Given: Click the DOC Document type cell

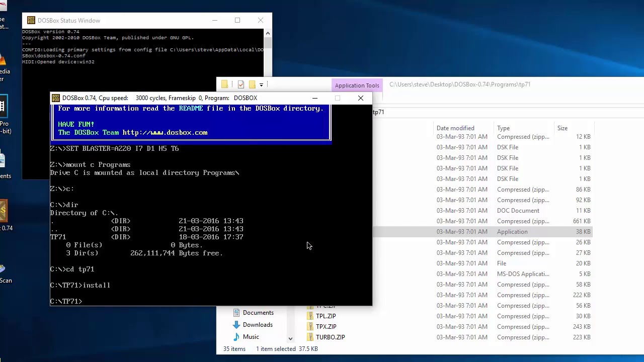Looking at the screenshot, I should click(518, 211).
